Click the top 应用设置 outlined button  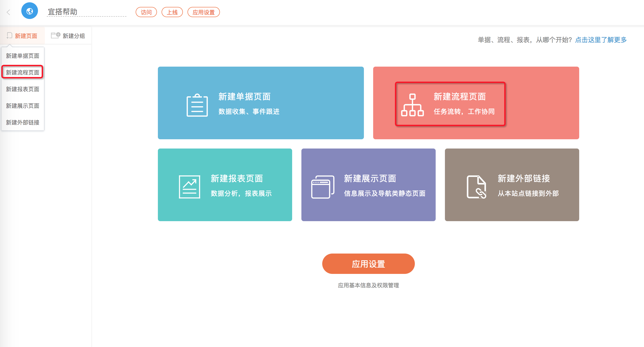(x=203, y=12)
